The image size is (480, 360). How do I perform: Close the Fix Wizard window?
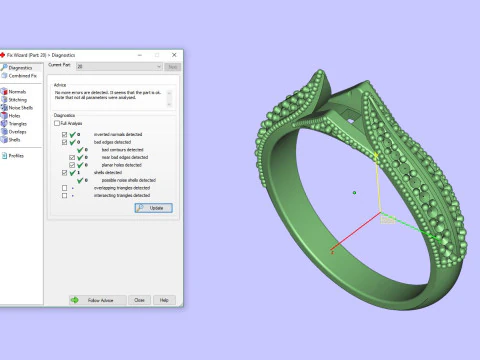(174, 55)
